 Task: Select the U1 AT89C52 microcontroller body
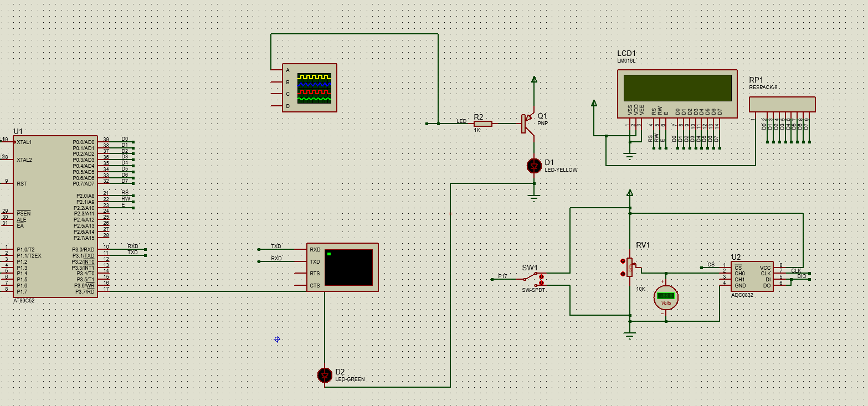point(55,217)
